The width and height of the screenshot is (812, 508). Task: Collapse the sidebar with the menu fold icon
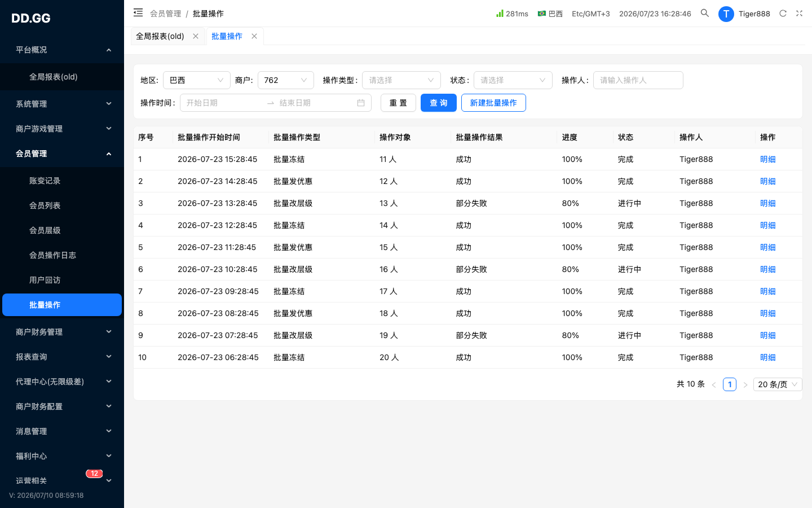coord(138,12)
